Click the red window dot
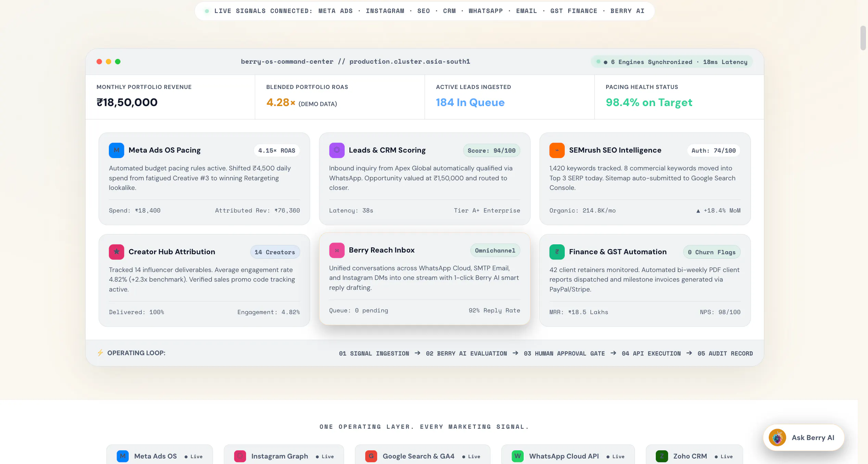Screen dimensions: 868x464 (x=99, y=62)
